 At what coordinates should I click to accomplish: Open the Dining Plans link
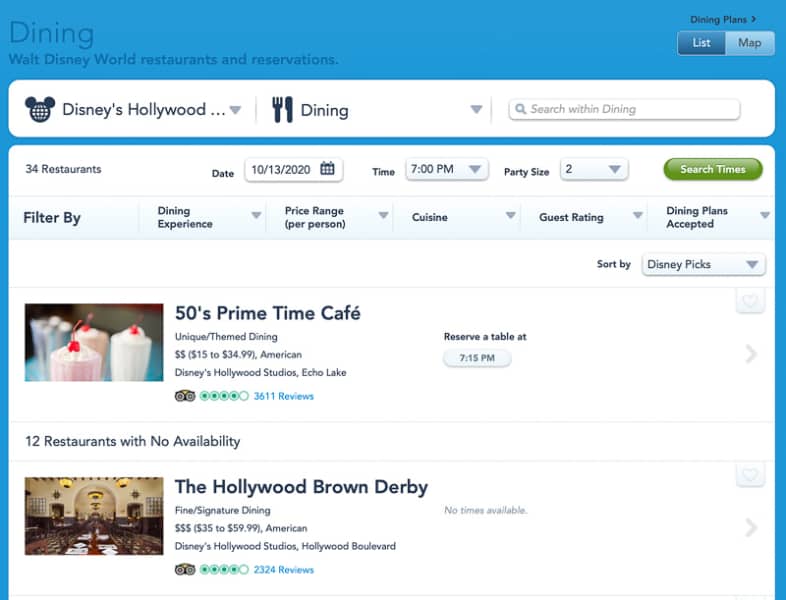tap(723, 20)
